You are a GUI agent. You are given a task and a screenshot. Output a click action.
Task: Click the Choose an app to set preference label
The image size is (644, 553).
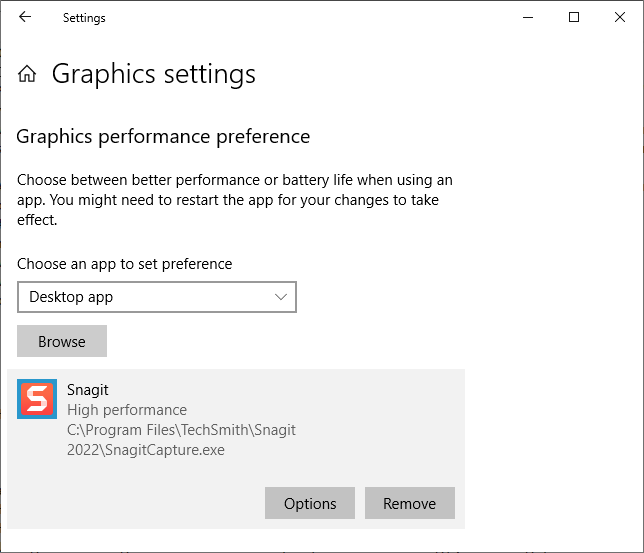[124, 264]
